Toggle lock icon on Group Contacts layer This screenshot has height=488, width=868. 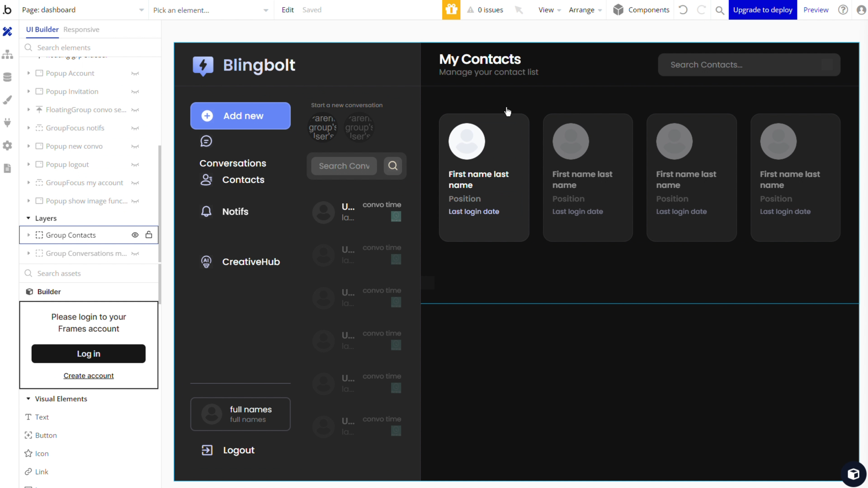(x=149, y=235)
